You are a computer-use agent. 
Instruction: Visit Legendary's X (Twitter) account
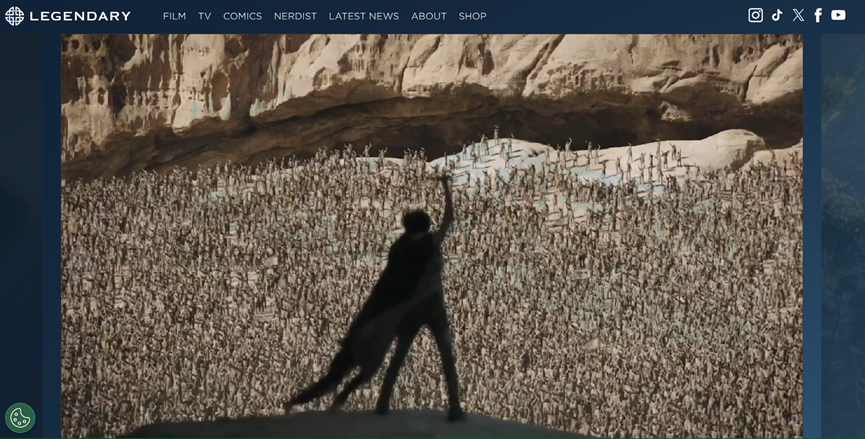point(798,15)
